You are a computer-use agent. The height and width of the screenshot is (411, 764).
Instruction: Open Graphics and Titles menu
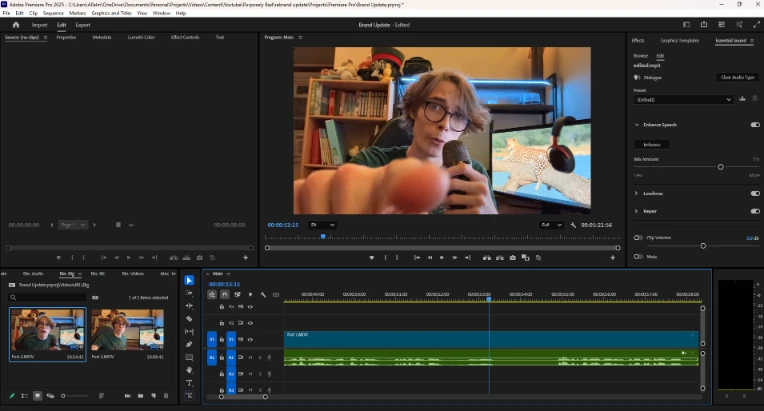(112, 13)
